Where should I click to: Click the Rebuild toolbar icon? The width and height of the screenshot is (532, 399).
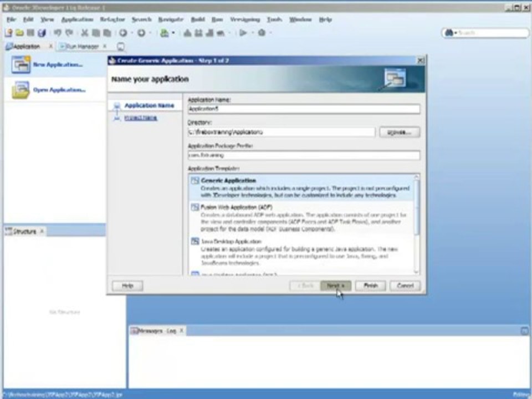coord(198,33)
